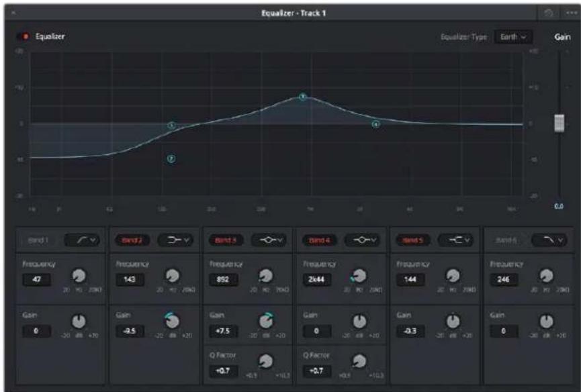Click Band 5 gain field showing -0.3
Viewport: 581px width, 392px height.
click(x=410, y=331)
